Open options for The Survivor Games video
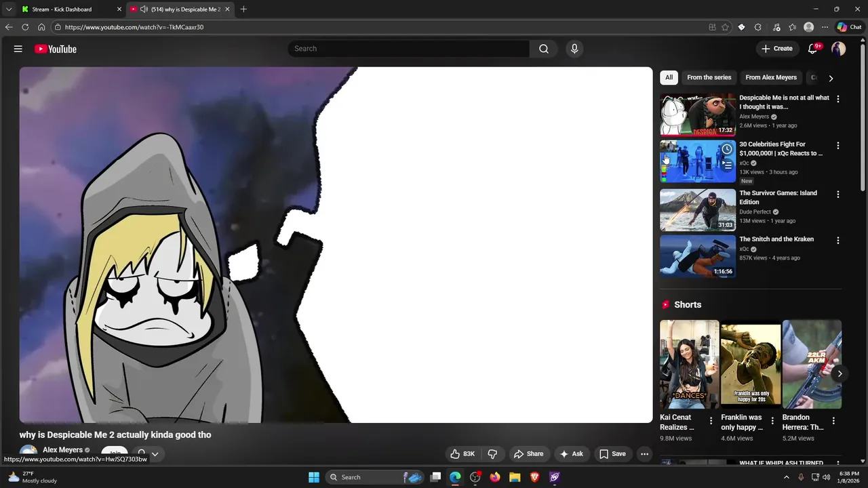The width and height of the screenshot is (868, 488). (x=838, y=195)
